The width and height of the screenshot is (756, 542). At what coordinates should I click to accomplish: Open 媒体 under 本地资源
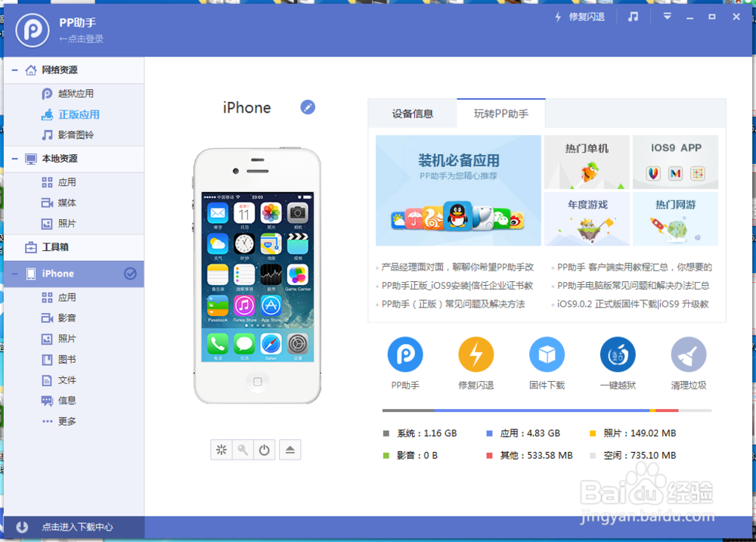click(x=59, y=203)
